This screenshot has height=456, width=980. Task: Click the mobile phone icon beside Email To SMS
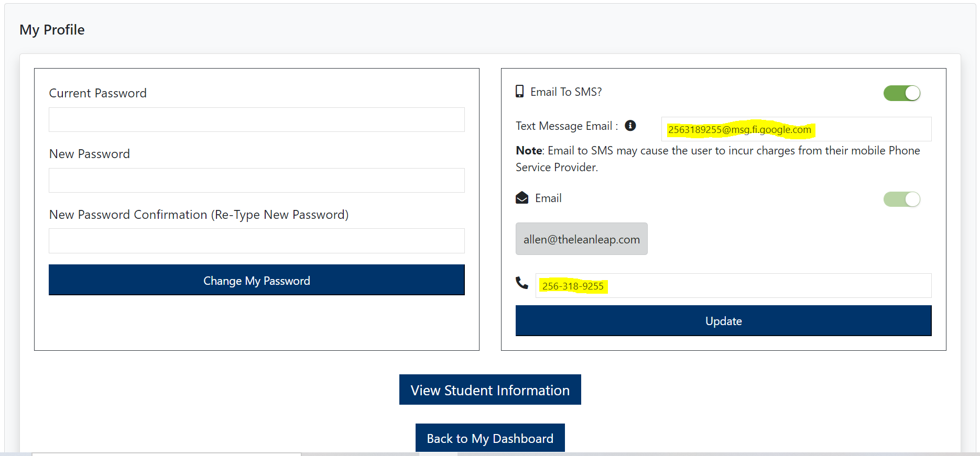click(519, 92)
